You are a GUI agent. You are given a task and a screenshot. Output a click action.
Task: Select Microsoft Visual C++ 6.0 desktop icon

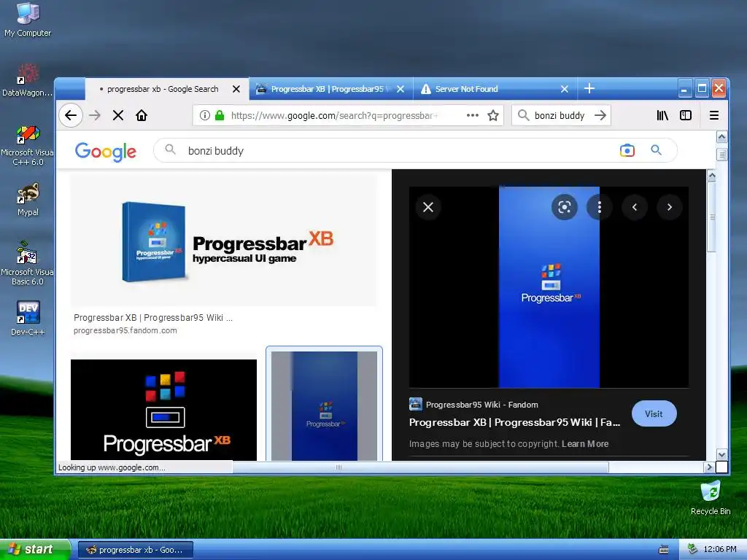coord(28,146)
